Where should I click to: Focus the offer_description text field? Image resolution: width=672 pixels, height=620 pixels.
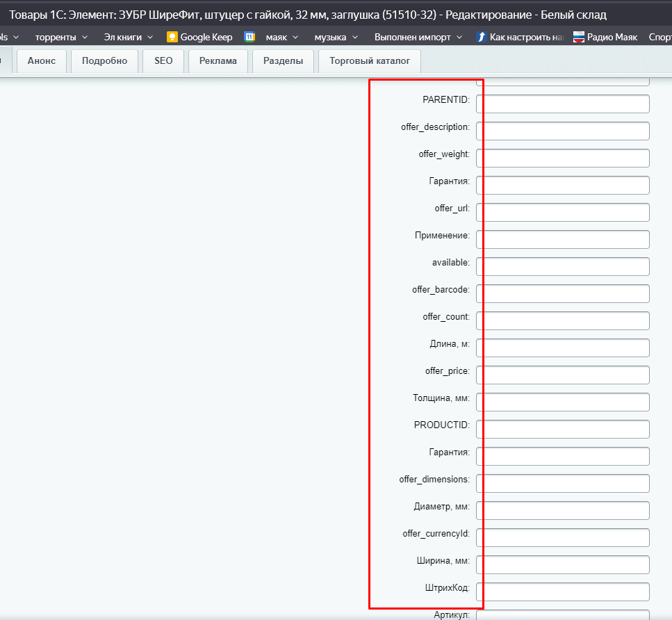[563, 131]
